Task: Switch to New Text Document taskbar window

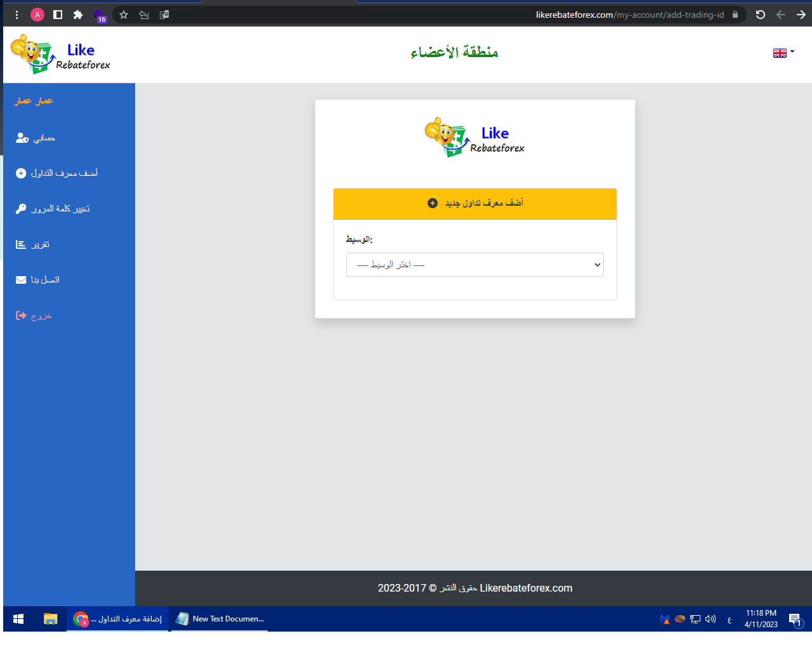Action: [219, 619]
